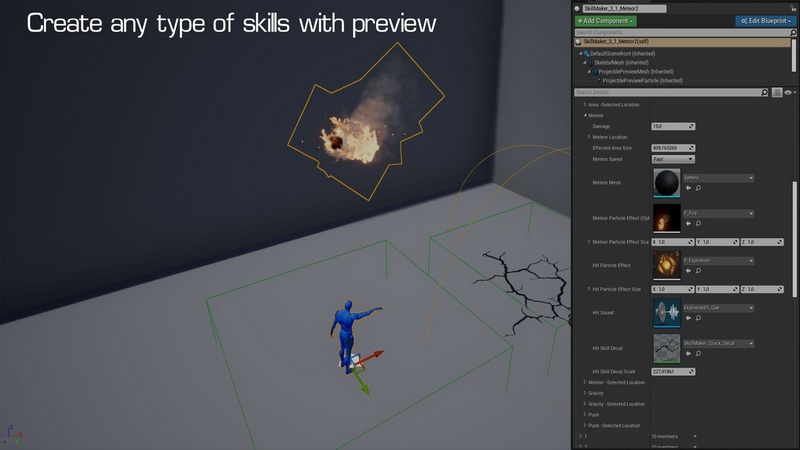Click the Damage value field

click(x=672, y=126)
